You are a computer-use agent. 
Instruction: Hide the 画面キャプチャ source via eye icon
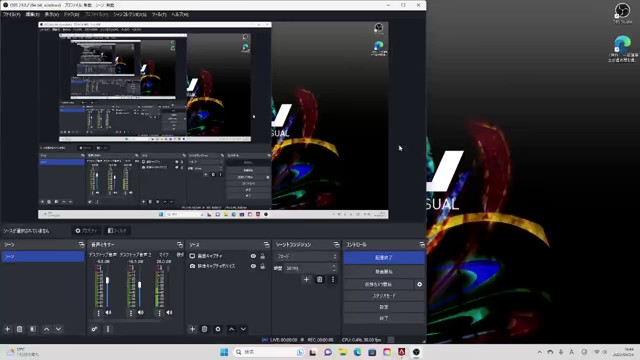253,256
